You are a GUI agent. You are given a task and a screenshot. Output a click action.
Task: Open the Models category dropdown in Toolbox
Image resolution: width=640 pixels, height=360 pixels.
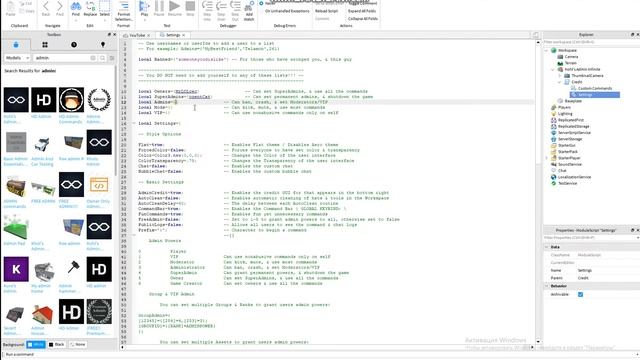point(17,58)
